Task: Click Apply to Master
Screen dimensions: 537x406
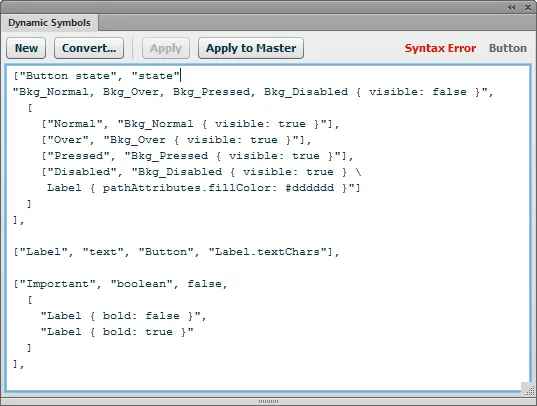Action: tap(251, 48)
